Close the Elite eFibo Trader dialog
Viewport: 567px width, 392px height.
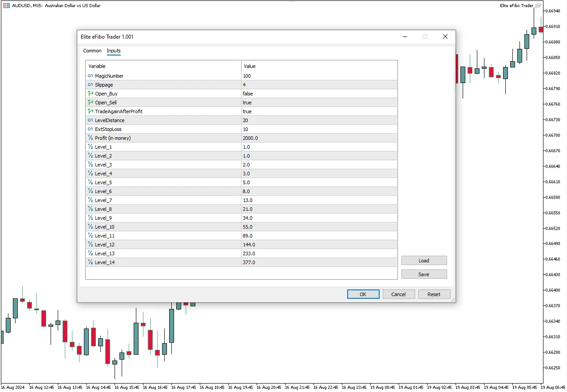[445, 37]
